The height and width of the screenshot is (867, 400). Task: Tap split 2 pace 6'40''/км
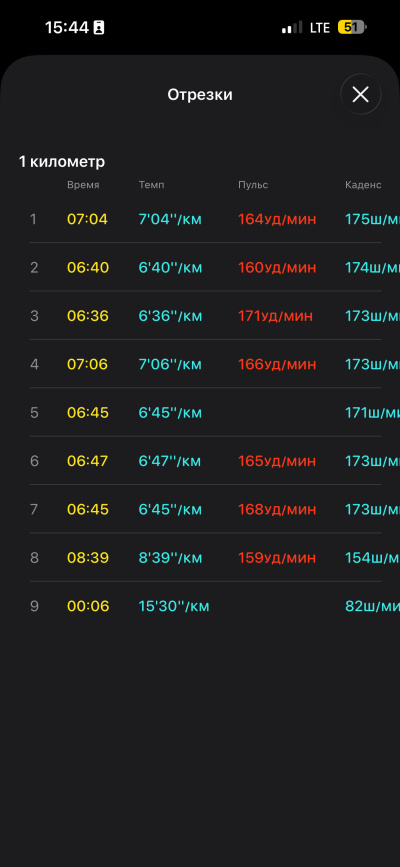[x=170, y=268]
